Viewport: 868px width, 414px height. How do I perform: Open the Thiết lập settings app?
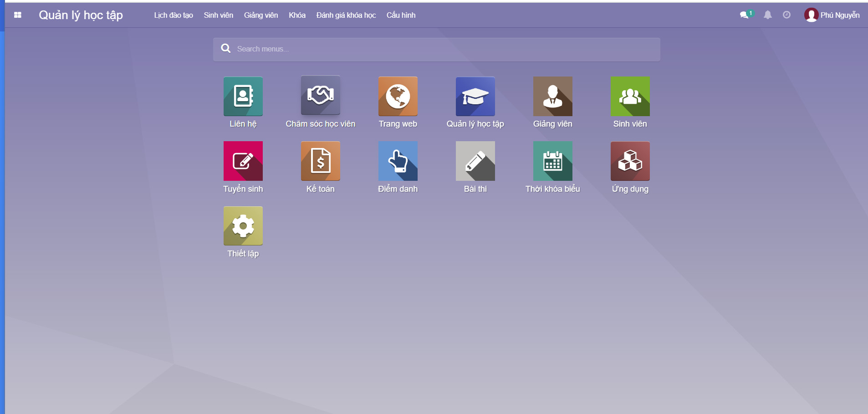pos(243,226)
